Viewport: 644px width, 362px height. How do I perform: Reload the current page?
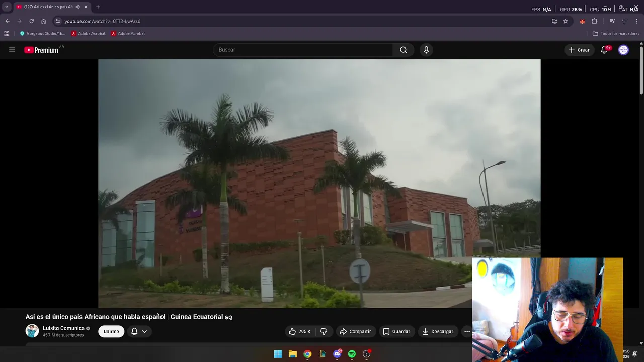(x=31, y=21)
